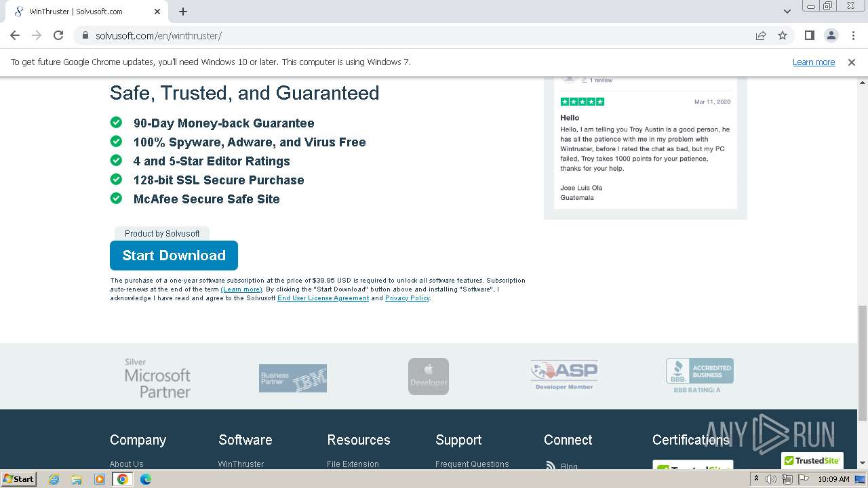The height and width of the screenshot is (488, 868).
Task: Open the WinThruster footer link
Action: [x=241, y=464]
